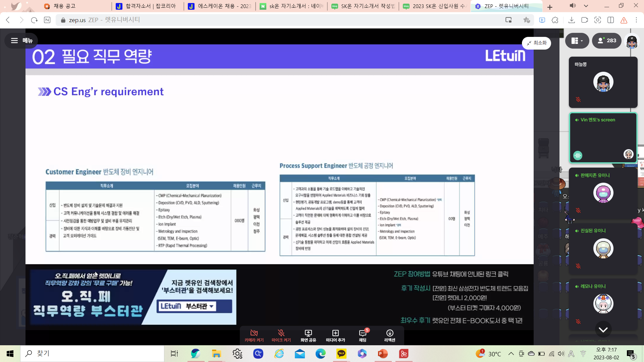
Task: Open the 메뉴 hamburger menu
Action: (x=21, y=41)
